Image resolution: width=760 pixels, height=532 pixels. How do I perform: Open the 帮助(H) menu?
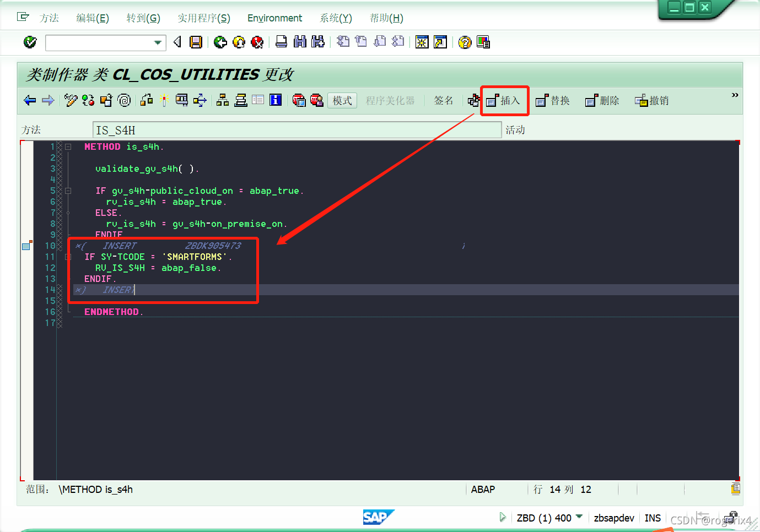pos(386,18)
